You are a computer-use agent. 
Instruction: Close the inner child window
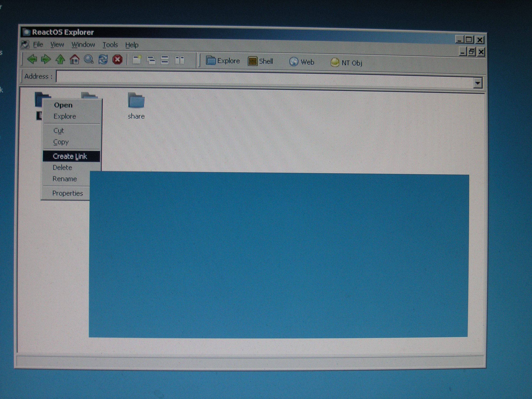tap(481, 52)
